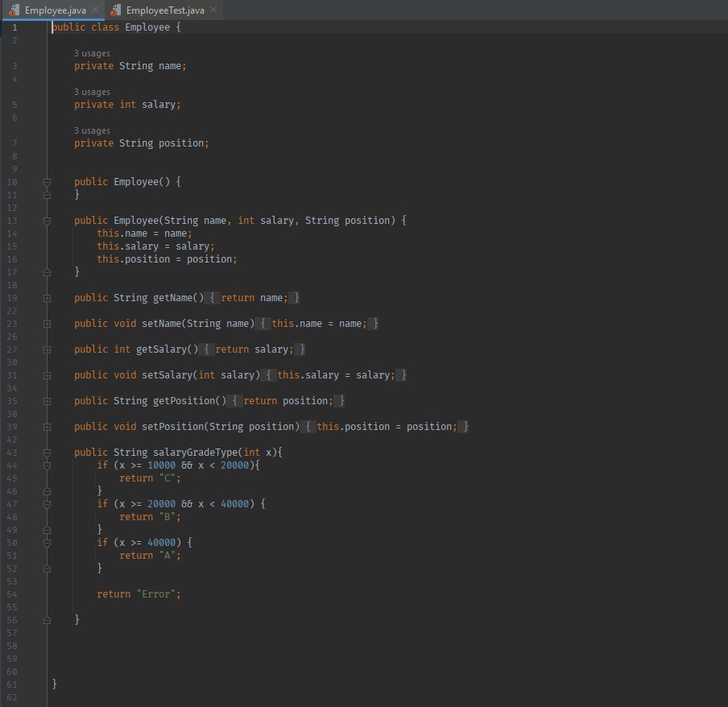Screen dimensions: 728x707
Task: Show the 3 usages hint above salary field
Action: [x=92, y=92]
